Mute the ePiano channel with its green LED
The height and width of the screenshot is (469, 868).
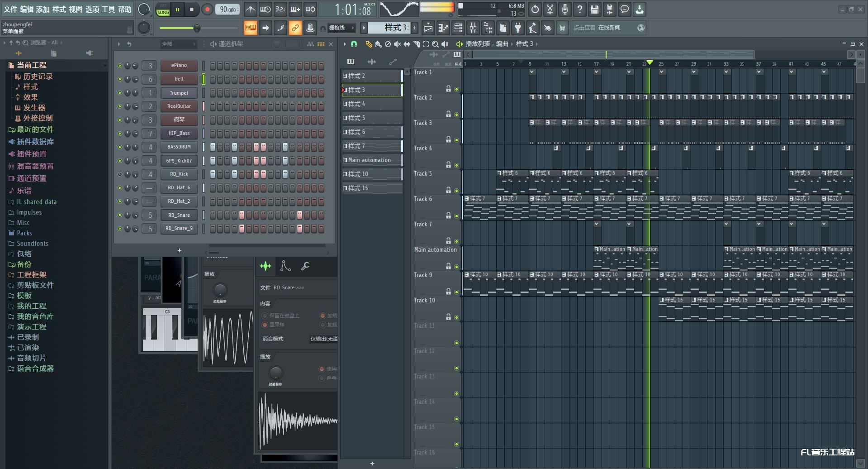pyautogui.click(x=120, y=66)
